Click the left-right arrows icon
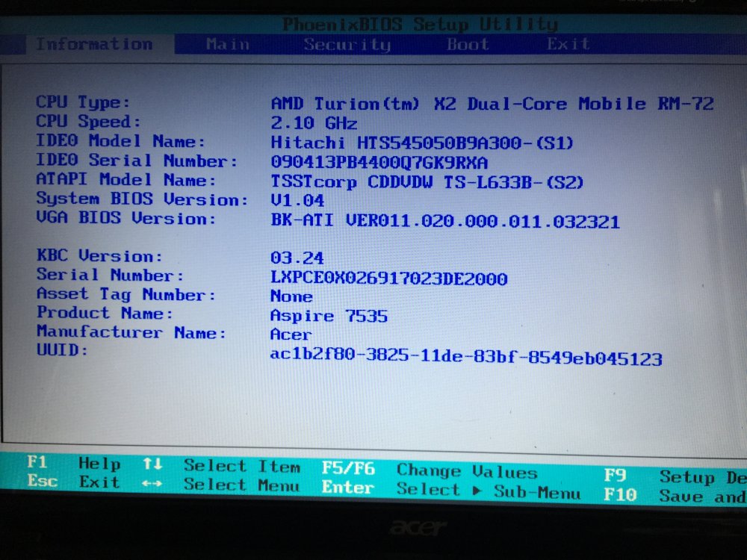This screenshot has width=747, height=560. [152, 483]
